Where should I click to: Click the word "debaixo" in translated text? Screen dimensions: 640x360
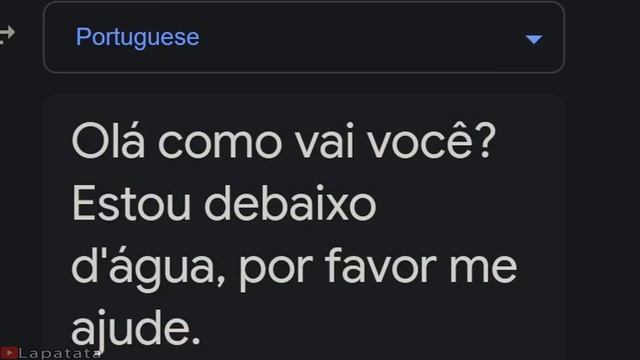[290, 203]
